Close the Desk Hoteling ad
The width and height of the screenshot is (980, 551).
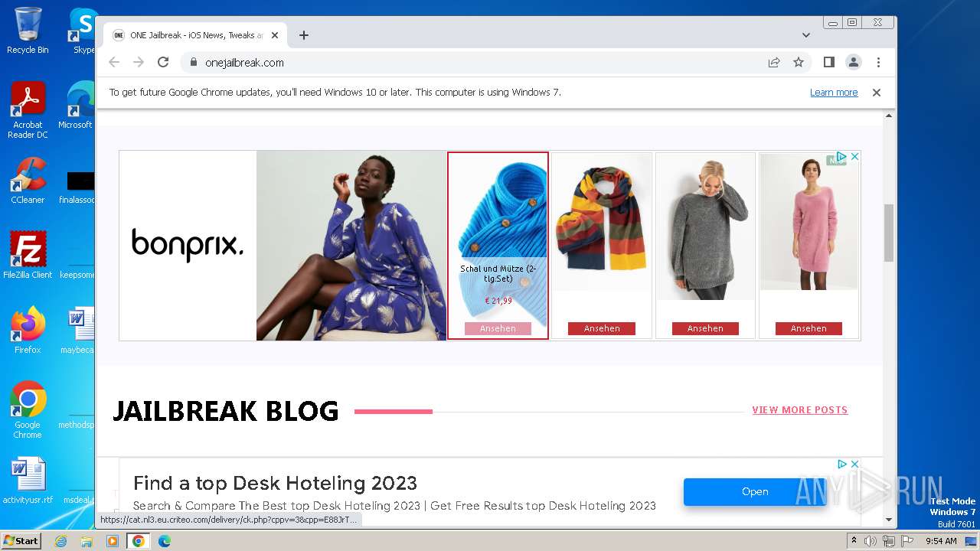tap(855, 464)
